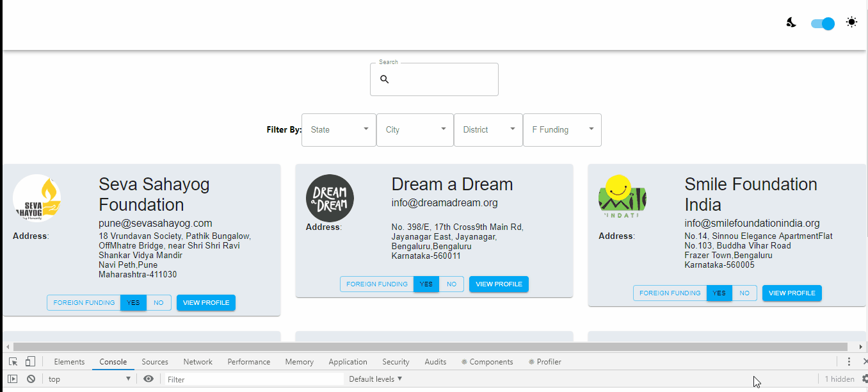Open the Audits tab
This screenshot has height=392, width=868.
point(436,362)
